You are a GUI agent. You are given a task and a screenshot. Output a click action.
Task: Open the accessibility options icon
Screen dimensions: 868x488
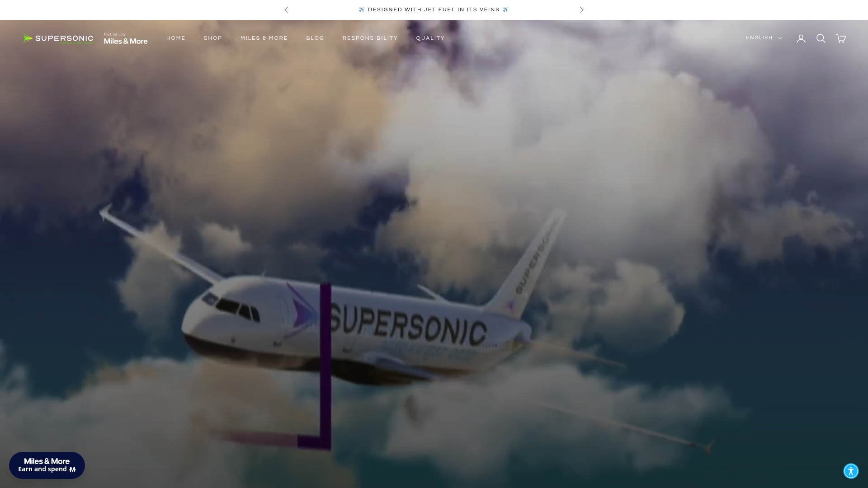[851, 471]
